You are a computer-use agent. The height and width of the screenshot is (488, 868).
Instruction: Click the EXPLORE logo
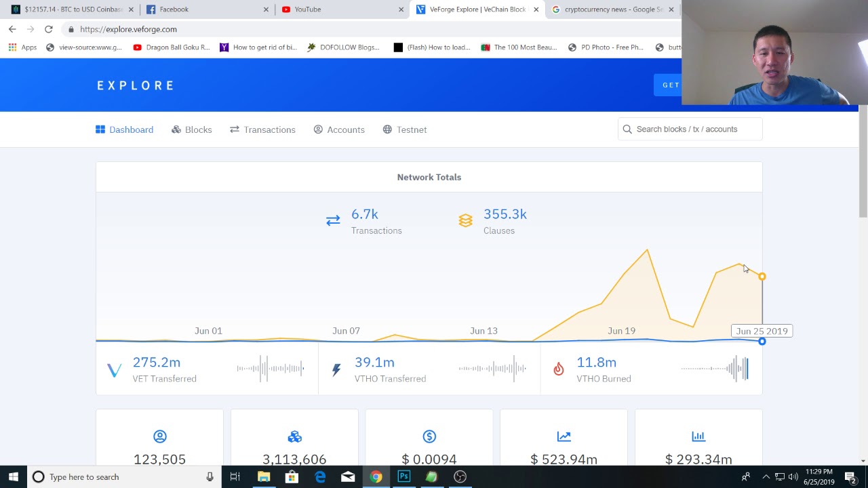coord(136,85)
